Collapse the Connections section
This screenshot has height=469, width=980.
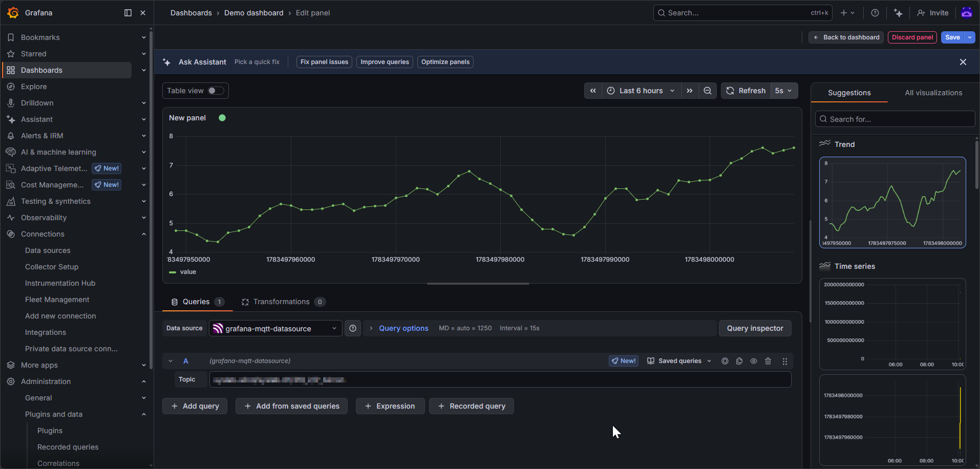click(144, 234)
